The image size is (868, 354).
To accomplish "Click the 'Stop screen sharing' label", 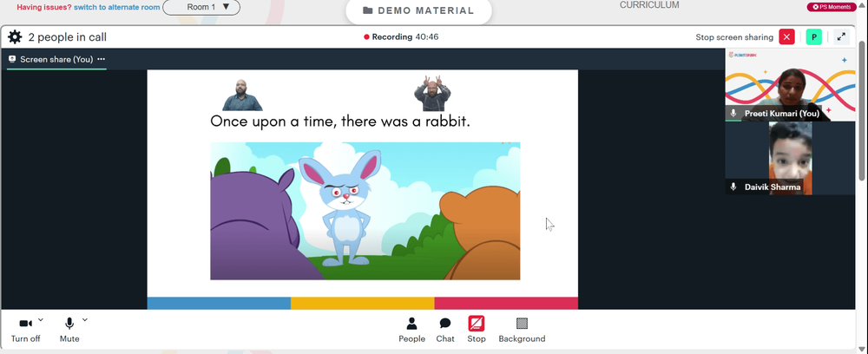I will 734,37.
